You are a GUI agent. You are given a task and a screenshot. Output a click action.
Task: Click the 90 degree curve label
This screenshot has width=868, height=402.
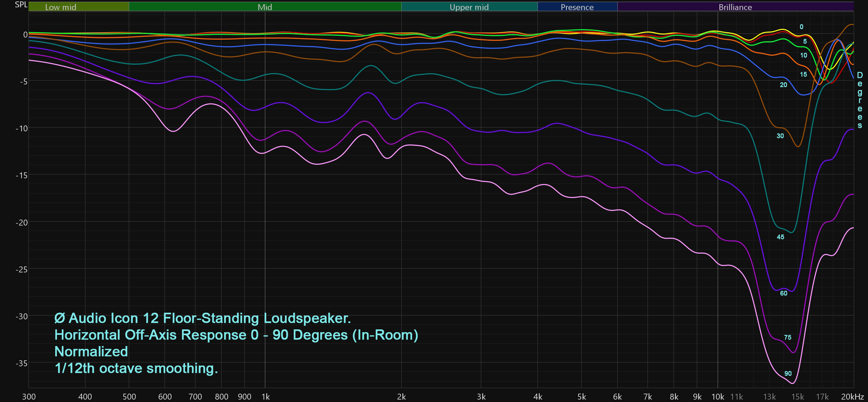tap(788, 374)
